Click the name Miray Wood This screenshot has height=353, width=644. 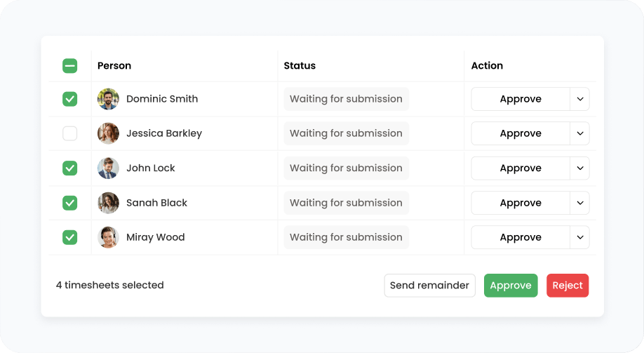coord(155,237)
